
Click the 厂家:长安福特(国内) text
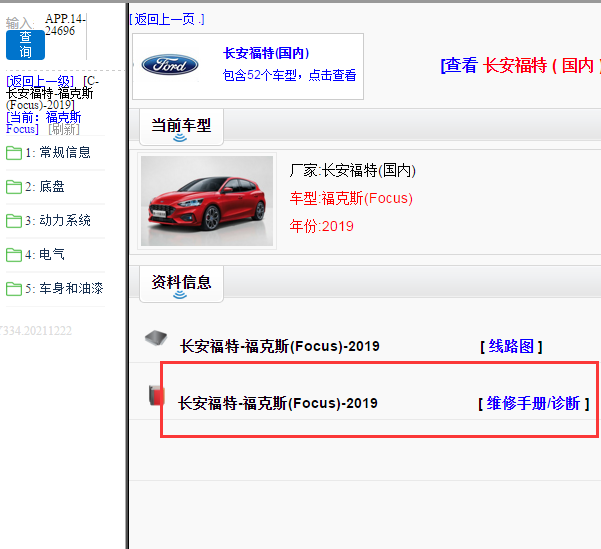click(x=353, y=170)
